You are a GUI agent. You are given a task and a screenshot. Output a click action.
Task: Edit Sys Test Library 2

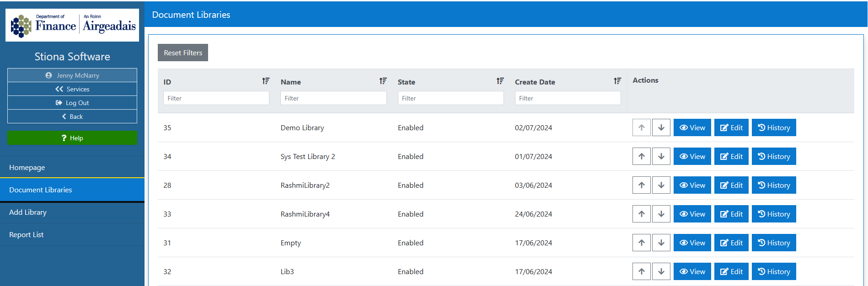pos(731,156)
